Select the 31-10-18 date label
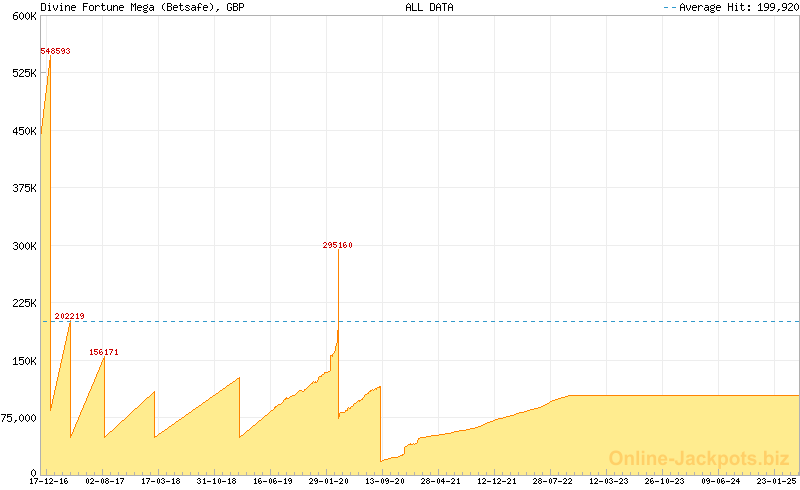 [217, 481]
